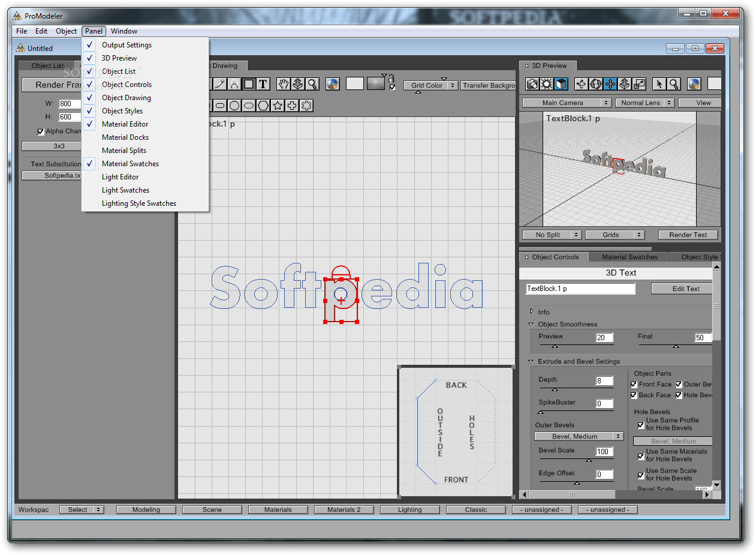The image size is (756, 555).
Task: Click the magnifier zoom tool in Drawing toolbar
Action: click(x=312, y=85)
